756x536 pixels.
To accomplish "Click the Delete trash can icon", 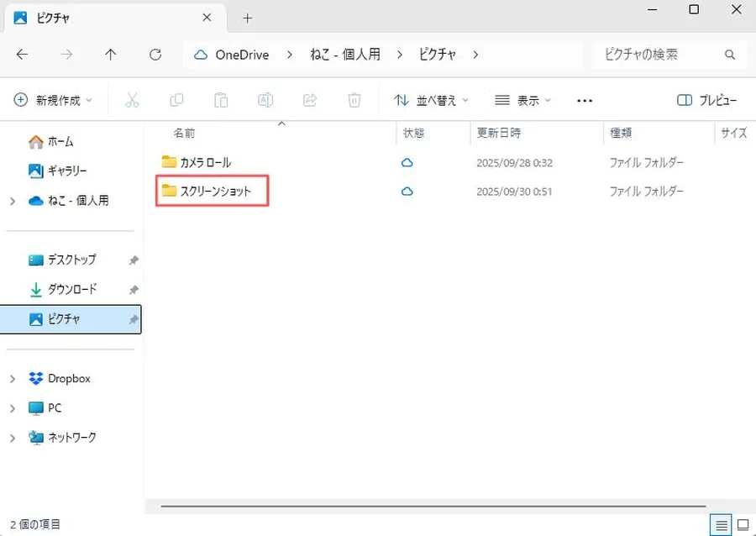I will (x=354, y=100).
